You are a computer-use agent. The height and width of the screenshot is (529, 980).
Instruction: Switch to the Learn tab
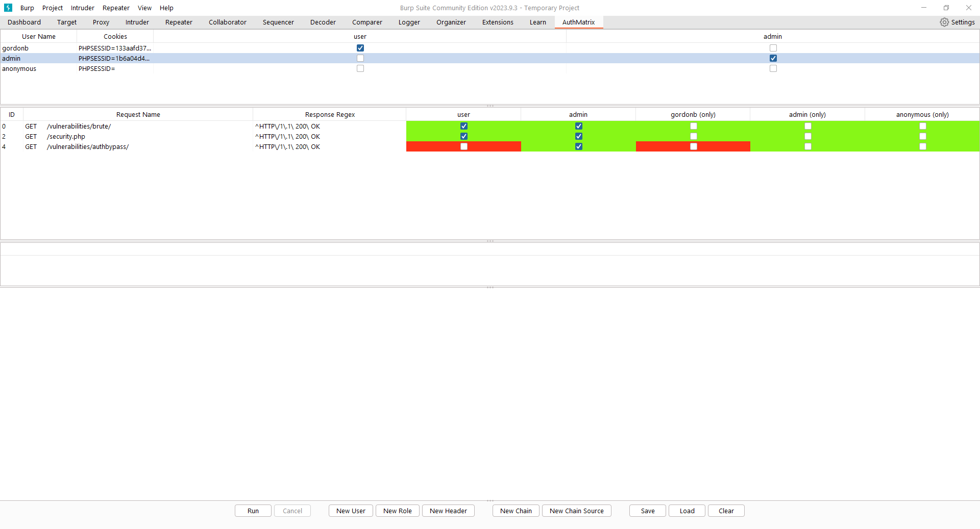tap(538, 22)
